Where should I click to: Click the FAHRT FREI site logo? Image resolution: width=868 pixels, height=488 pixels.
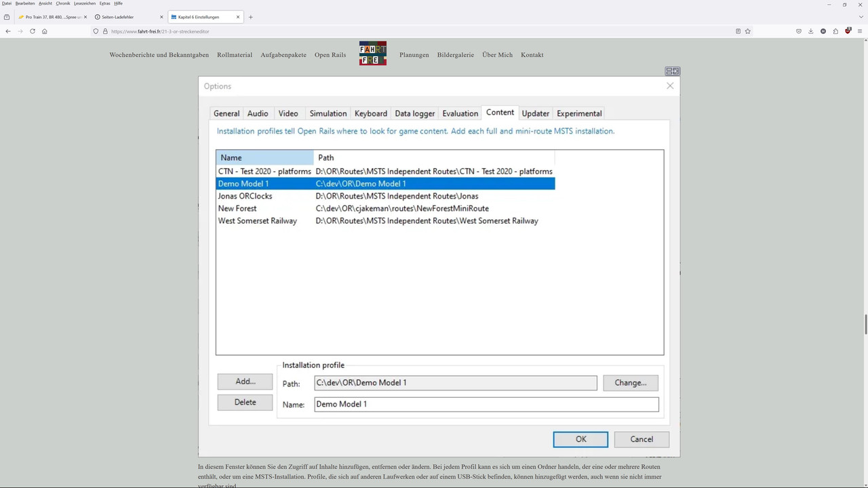(373, 54)
